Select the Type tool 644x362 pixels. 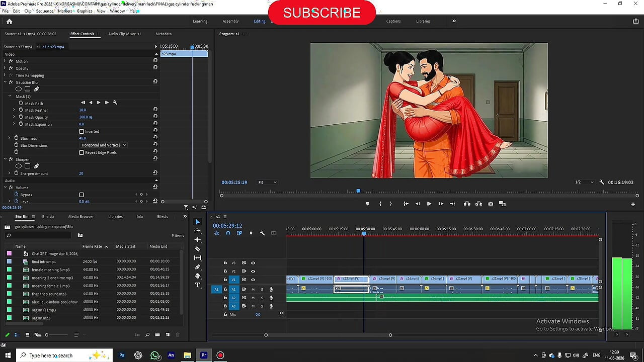197,285
